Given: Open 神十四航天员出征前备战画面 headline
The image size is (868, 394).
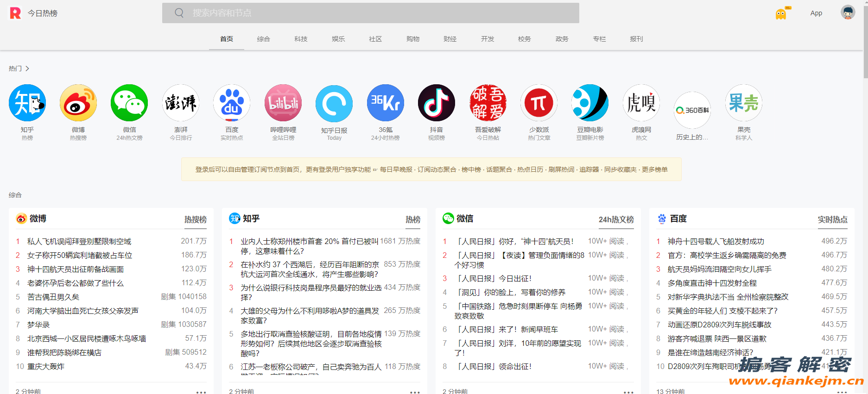Looking at the screenshot, I should coord(76,269).
